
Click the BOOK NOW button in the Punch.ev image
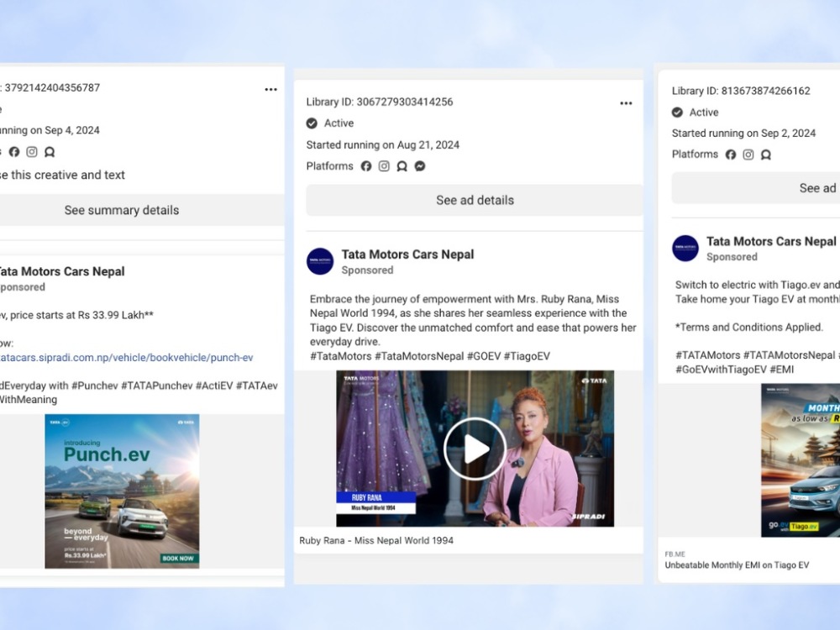click(x=178, y=559)
